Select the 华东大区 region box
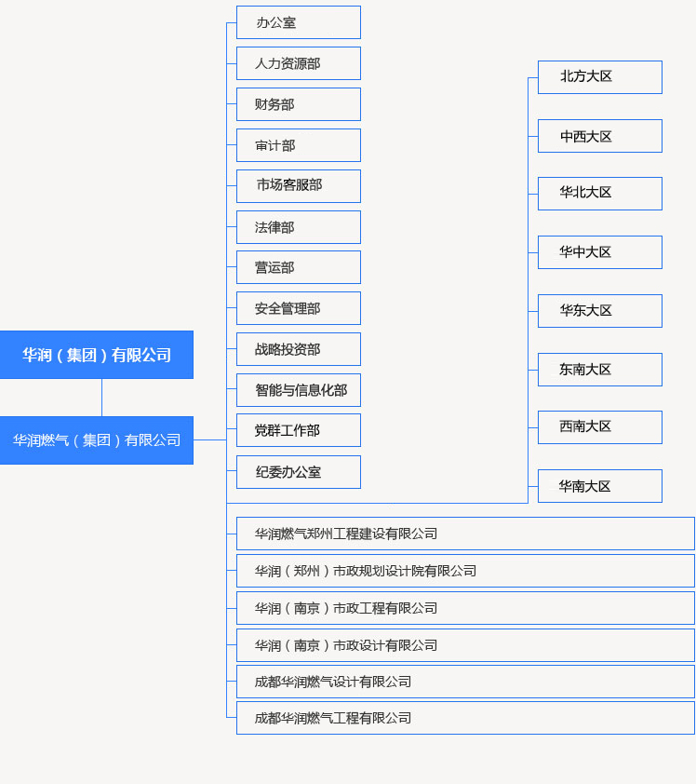696x784 pixels. [600, 311]
